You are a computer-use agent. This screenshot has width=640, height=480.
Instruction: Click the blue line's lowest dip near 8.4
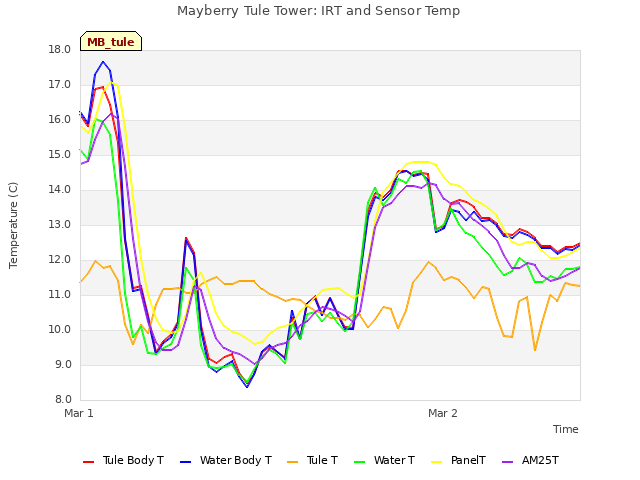click(x=247, y=387)
